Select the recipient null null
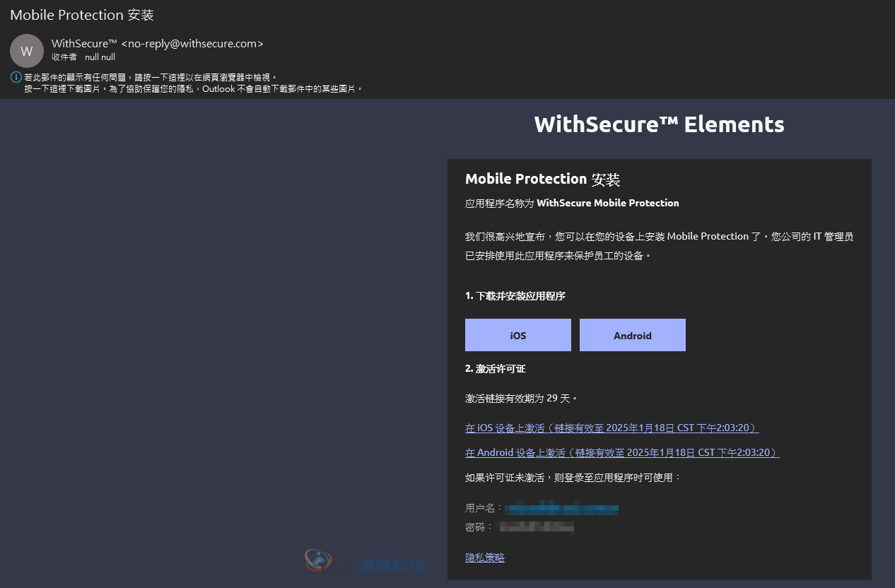895x588 pixels. click(100, 57)
